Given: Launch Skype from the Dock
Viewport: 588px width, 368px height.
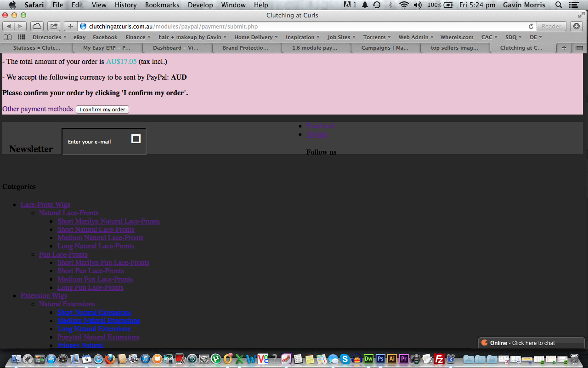Looking at the screenshot, I should (345, 359).
